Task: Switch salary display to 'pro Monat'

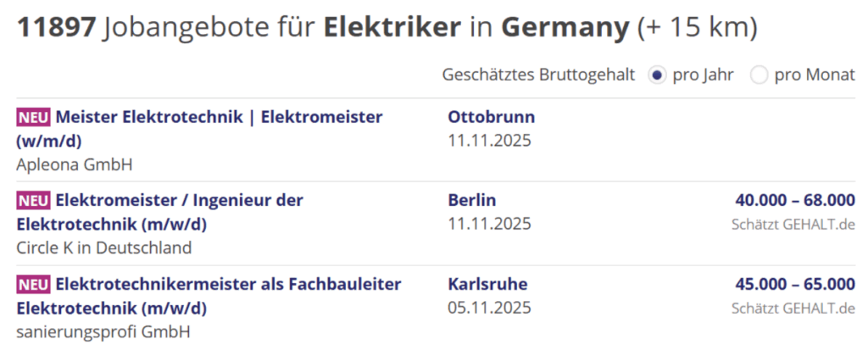Action: 759,75
